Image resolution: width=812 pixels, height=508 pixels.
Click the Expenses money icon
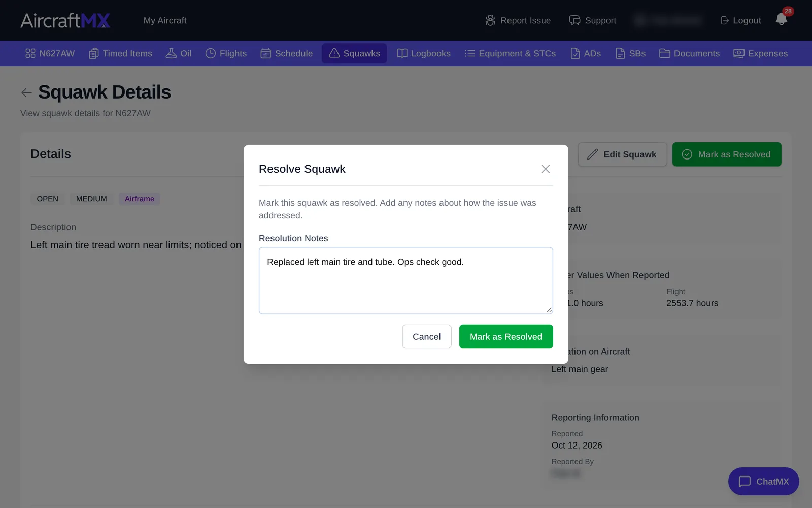click(739, 53)
